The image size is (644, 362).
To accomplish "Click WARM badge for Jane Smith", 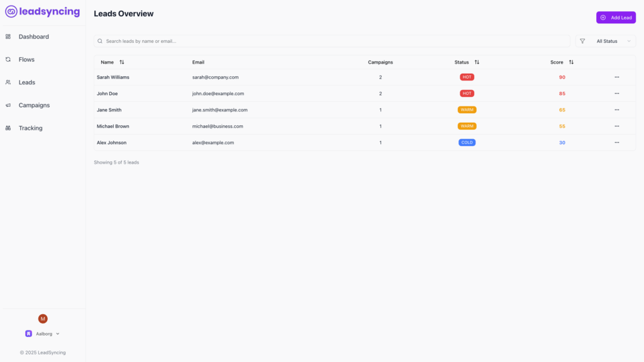I will tap(467, 110).
